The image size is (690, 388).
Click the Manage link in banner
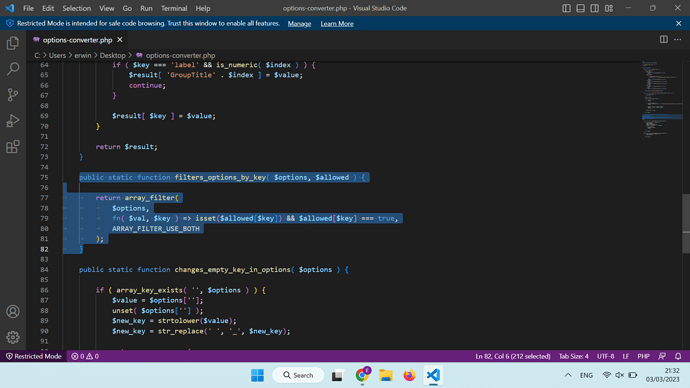pyautogui.click(x=299, y=24)
